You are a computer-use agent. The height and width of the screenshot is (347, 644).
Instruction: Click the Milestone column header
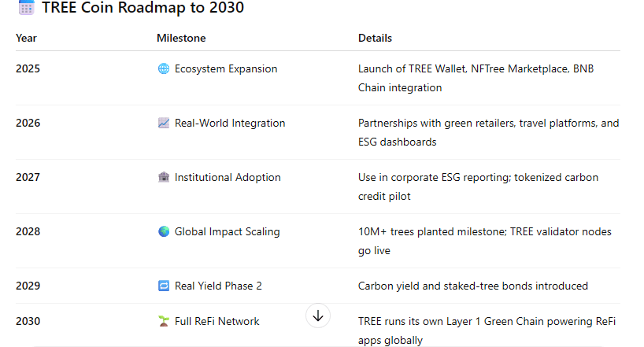pyautogui.click(x=181, y=39)
